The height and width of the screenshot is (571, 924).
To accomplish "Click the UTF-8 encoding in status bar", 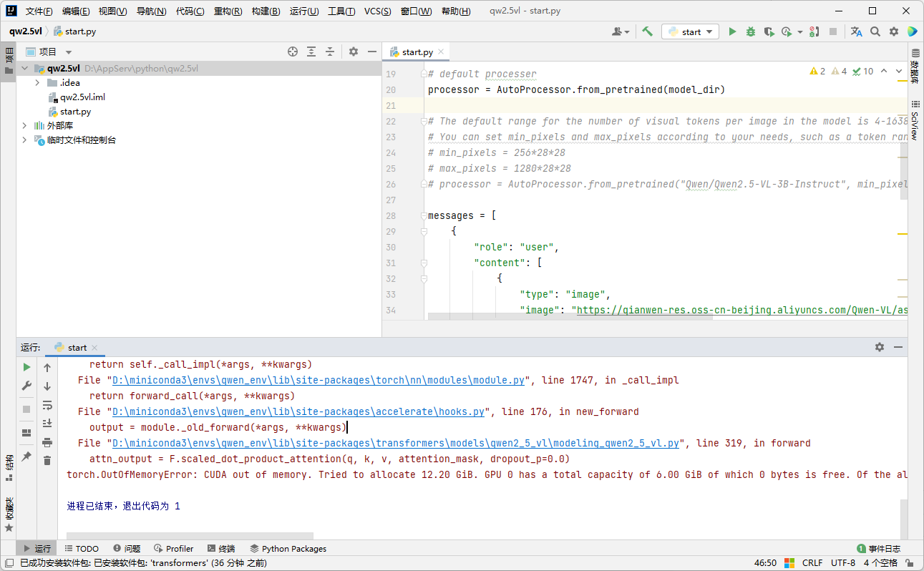I will 842,563.
